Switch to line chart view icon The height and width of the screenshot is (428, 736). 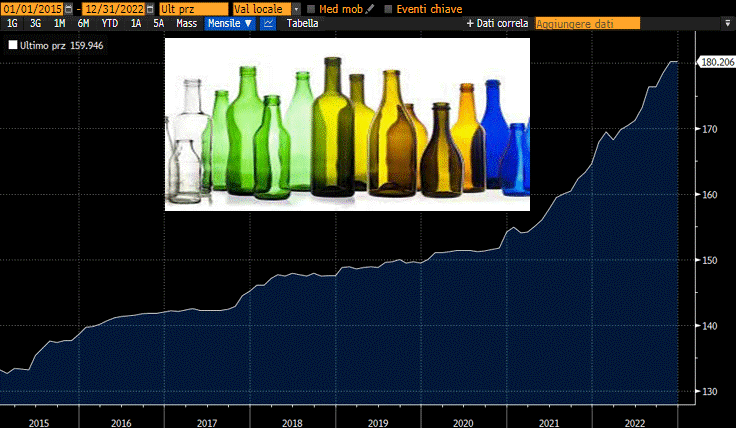[x=268, y=23]
